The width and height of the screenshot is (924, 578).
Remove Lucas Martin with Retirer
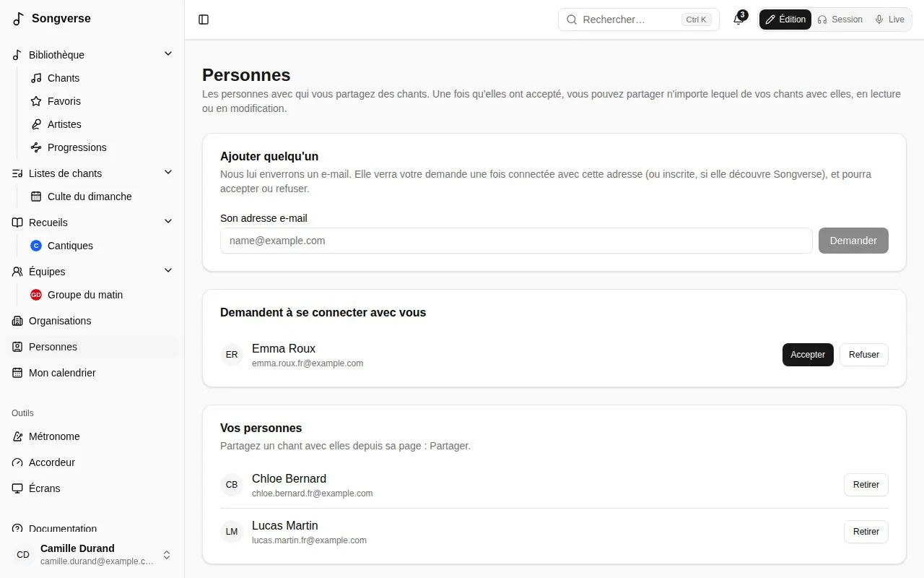click(866, 532)
